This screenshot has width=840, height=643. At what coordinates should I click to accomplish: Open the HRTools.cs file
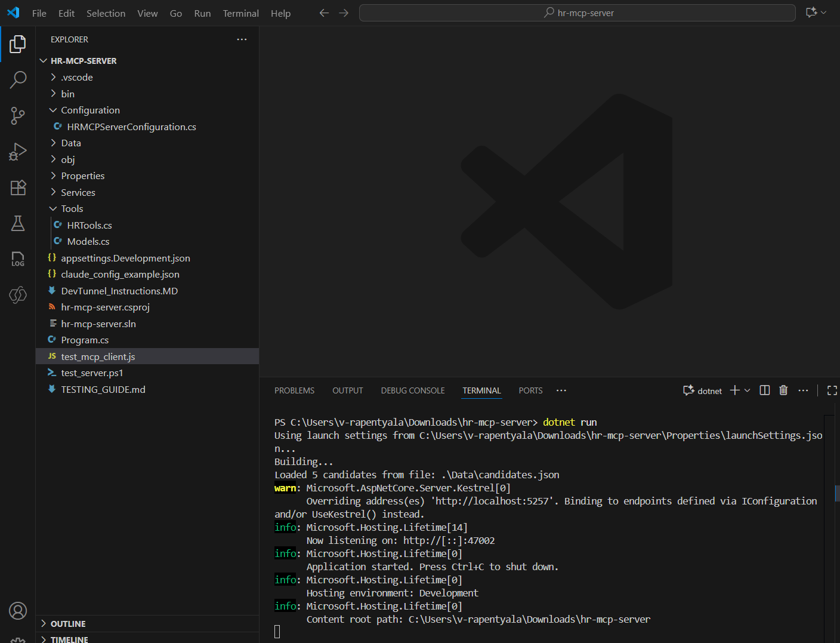point(89,225)
